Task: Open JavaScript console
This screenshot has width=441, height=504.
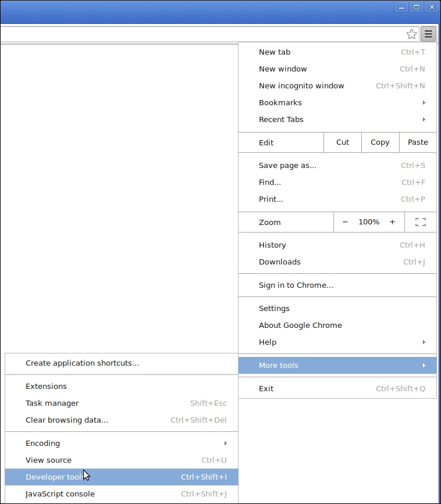Action: click(122, 494)
